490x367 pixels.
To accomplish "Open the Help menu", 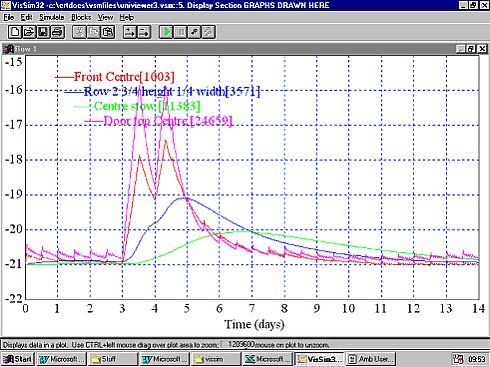I will (x=127, y=17).
